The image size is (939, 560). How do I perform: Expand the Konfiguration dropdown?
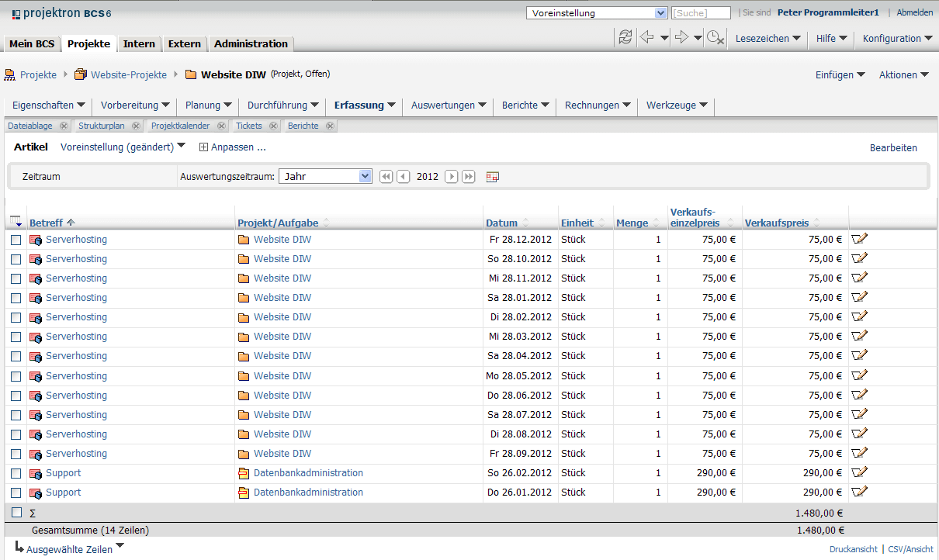tap(898, 38)
